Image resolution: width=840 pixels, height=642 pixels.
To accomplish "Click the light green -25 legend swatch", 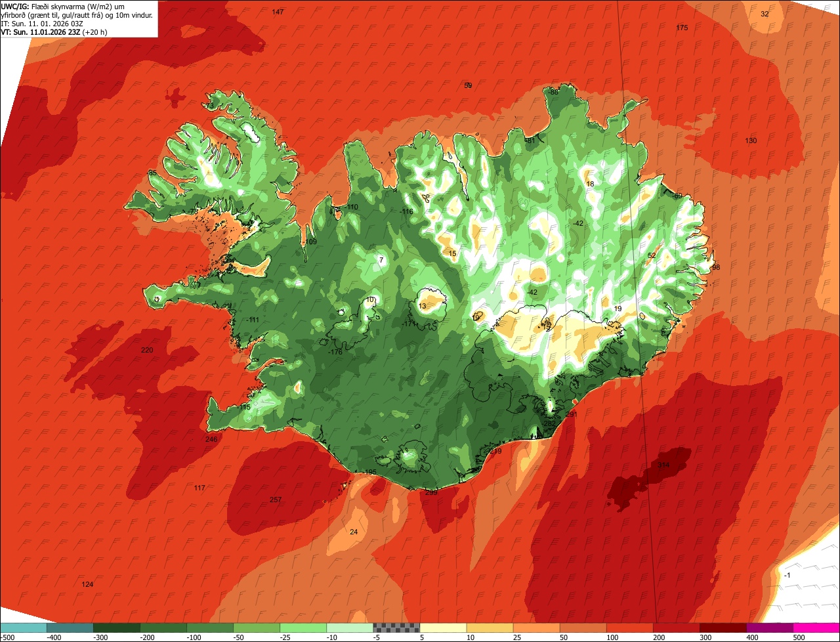I will tap(303, 628).
